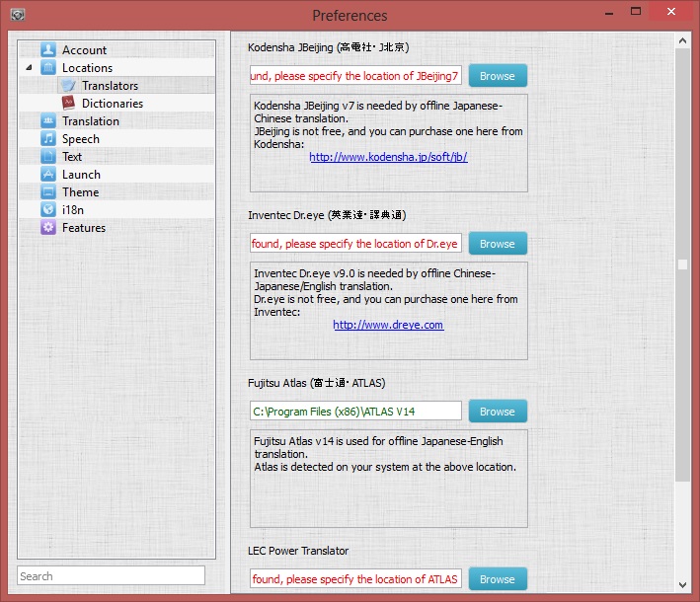Click the Text document icon
This screenshot has height=602, width=700.
(x=48, y=156)
